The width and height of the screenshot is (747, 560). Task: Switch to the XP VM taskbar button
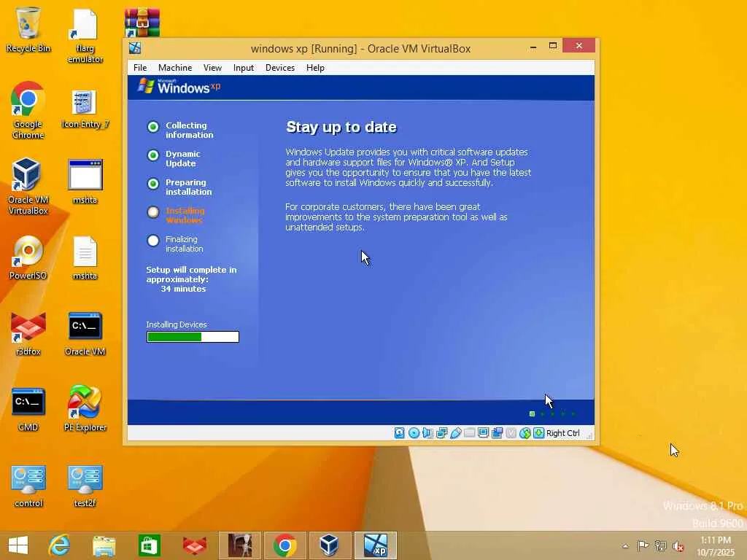[x=375, y=545]
